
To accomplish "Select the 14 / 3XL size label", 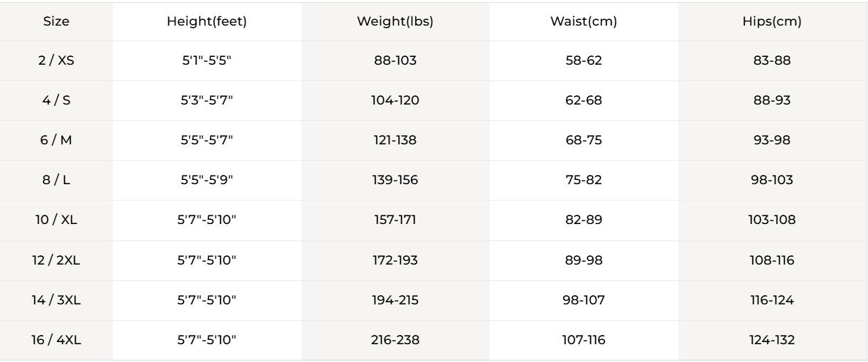I will click(x=56, y=301).
